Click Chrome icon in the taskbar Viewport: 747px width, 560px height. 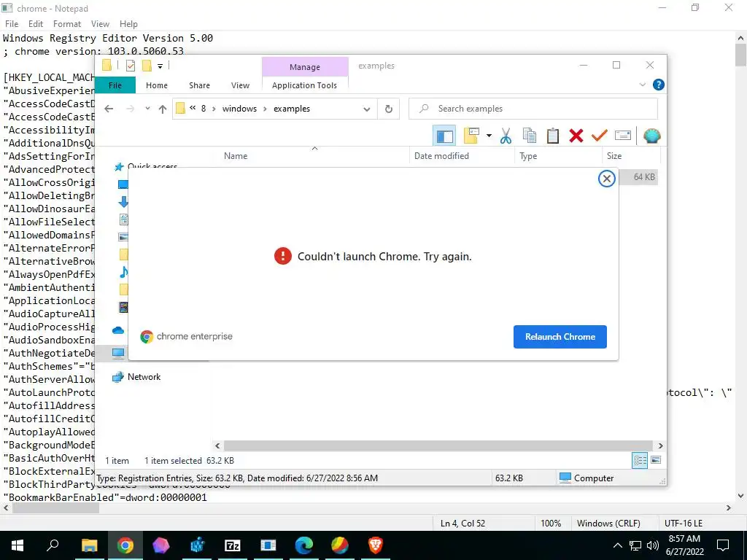point(125,545)
